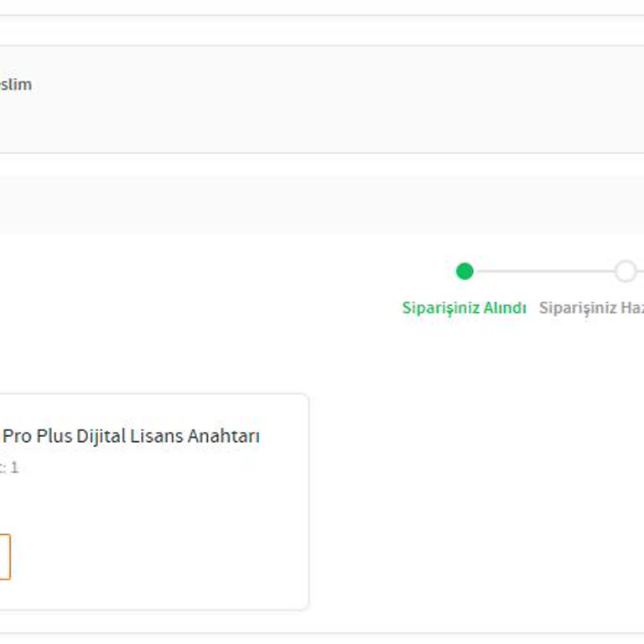
Task: Click the quantity value "1" under product title
Action: pos(14,467)
